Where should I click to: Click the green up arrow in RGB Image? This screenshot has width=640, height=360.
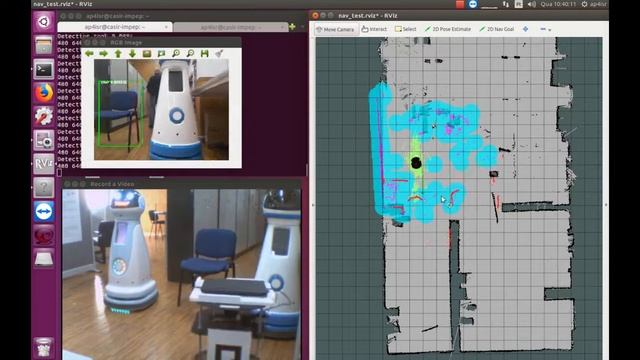(x=118, y=53)
